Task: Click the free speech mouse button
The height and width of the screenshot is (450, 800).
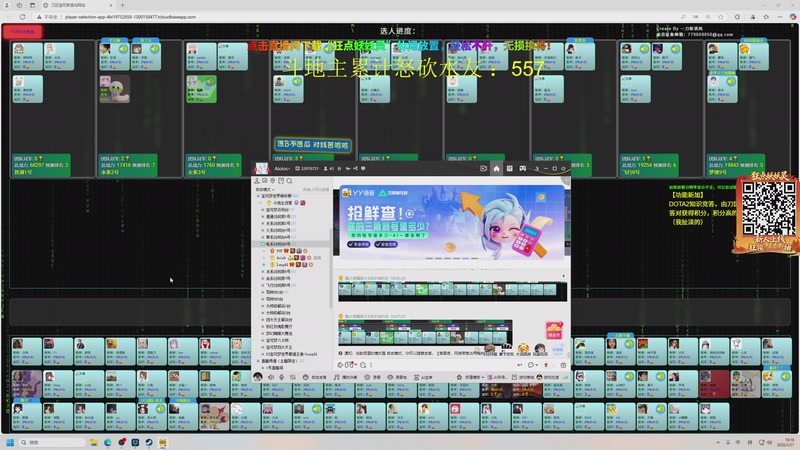Action: pos(314,377)
